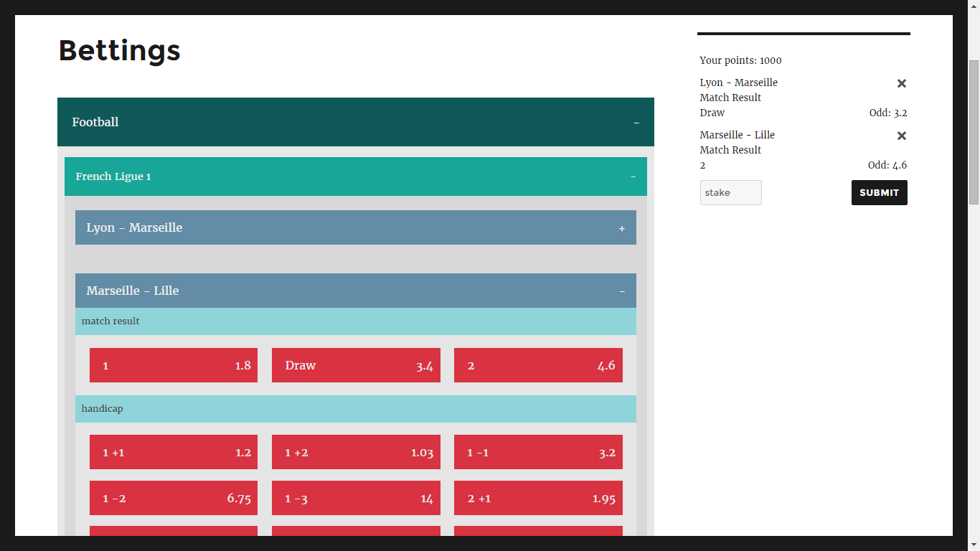
Task: Click the 'Your points: 1000' text
Action: click(740, 60)
